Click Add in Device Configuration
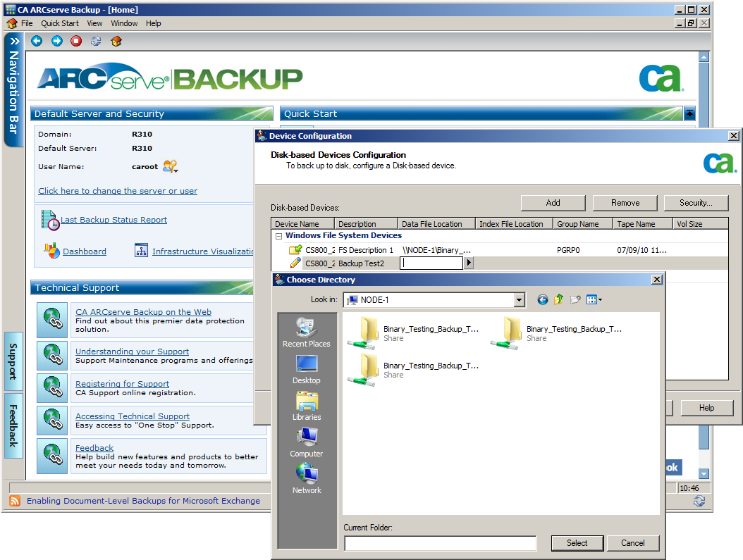The width and height of the screenshot is (743, 560). tap(553, 203)
